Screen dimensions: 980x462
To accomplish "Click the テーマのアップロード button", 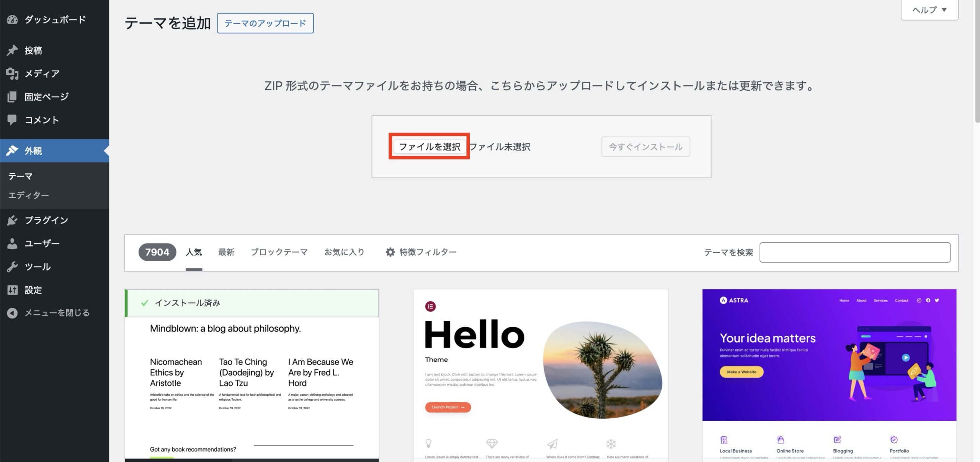I will tap(265, 23).
